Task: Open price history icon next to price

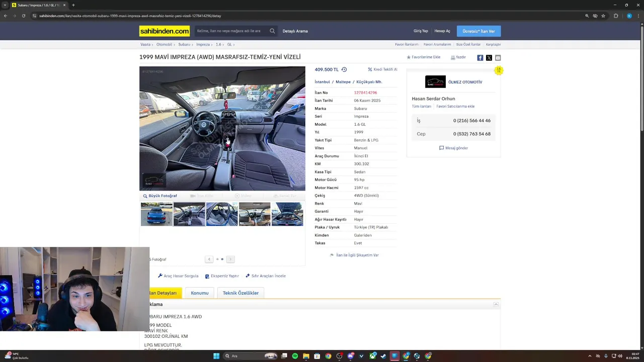Action: click(344, 69)
